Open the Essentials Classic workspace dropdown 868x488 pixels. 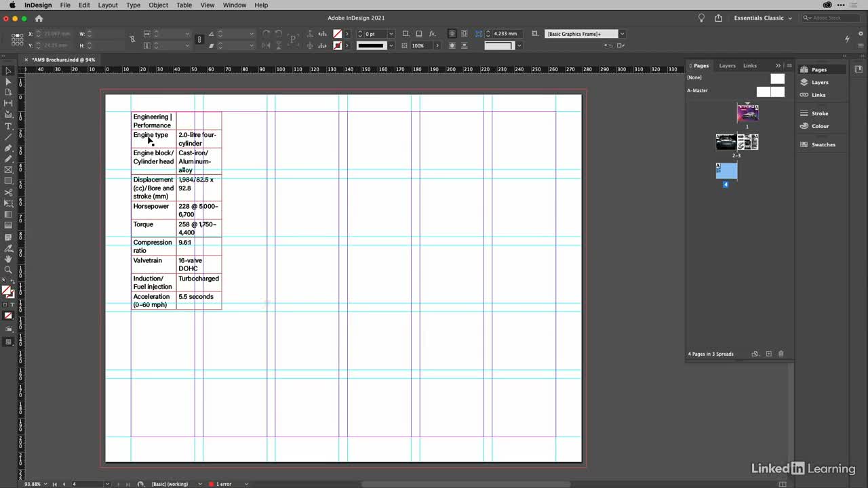pyautogui.click(x=763, y=18)
